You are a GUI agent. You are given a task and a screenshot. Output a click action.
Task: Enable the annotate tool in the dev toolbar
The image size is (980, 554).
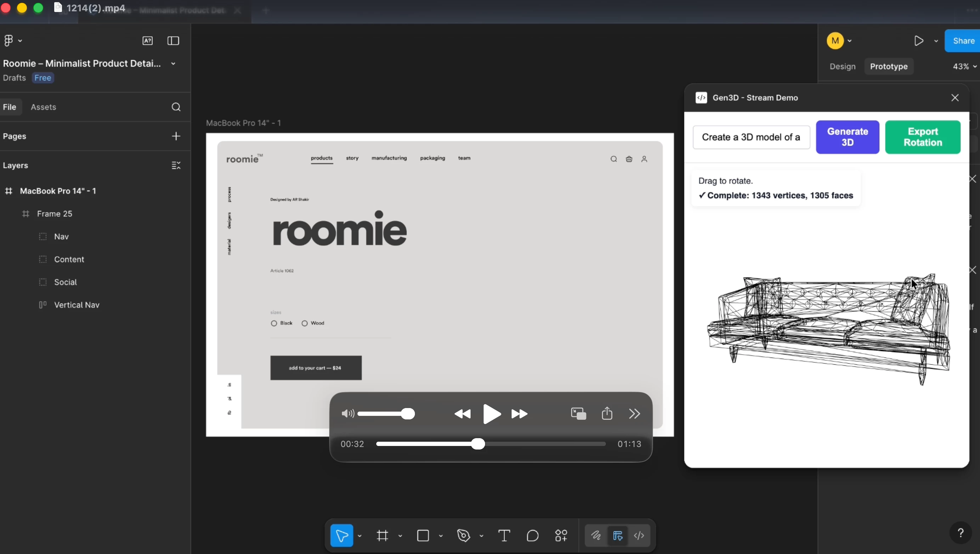click(x=596, y=535)
